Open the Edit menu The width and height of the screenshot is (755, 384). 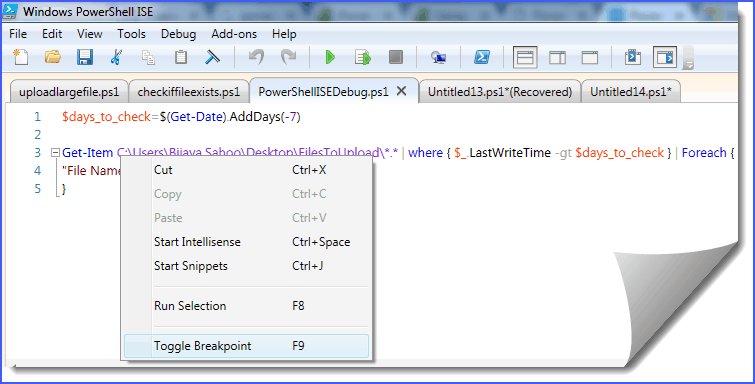(52, 34)
